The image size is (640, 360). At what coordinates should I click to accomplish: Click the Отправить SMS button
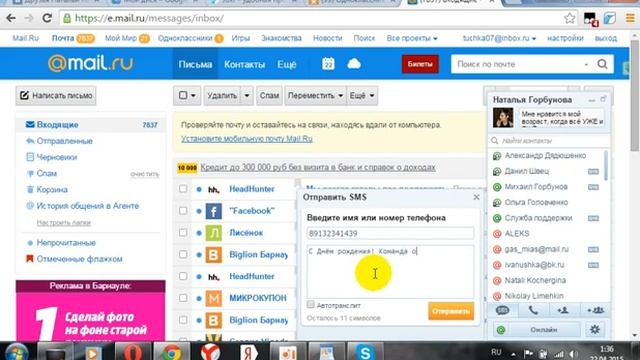click(x=451, y=311)
